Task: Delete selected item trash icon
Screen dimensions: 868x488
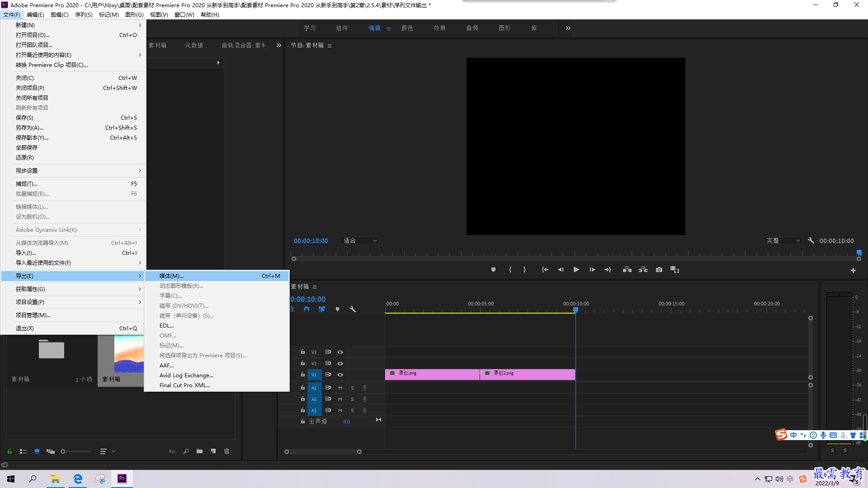Action: click(x=227, y=451)
